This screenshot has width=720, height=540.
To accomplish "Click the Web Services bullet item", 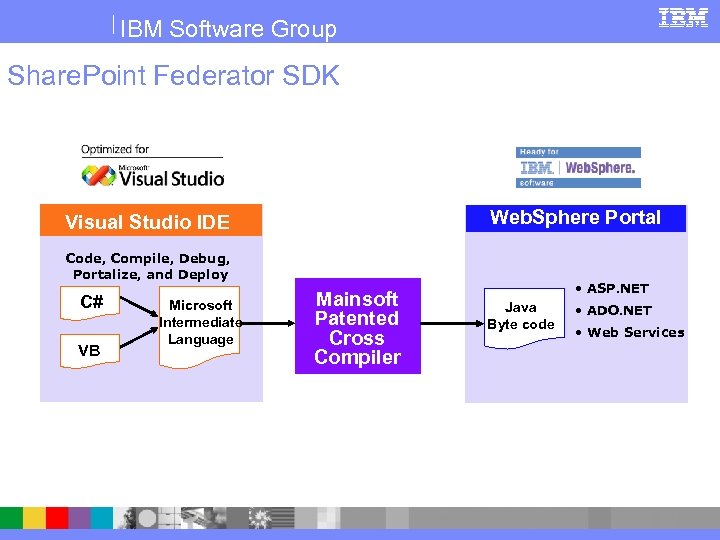I will 630,332.
